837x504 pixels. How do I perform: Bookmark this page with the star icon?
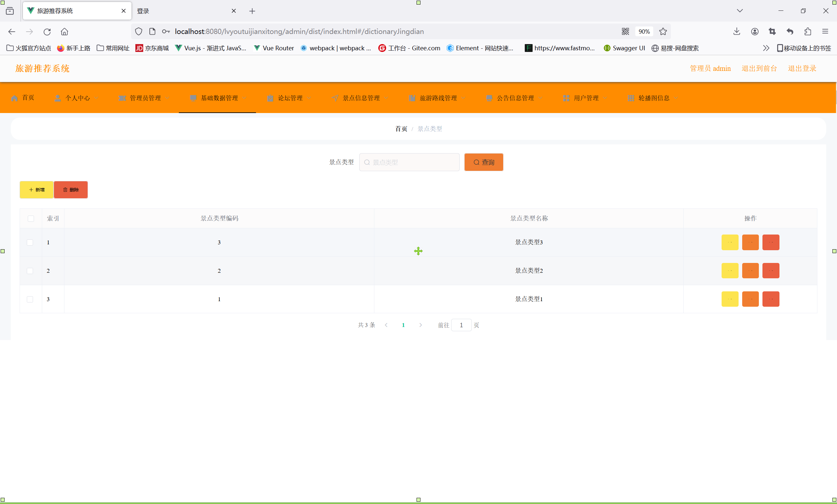663,32
